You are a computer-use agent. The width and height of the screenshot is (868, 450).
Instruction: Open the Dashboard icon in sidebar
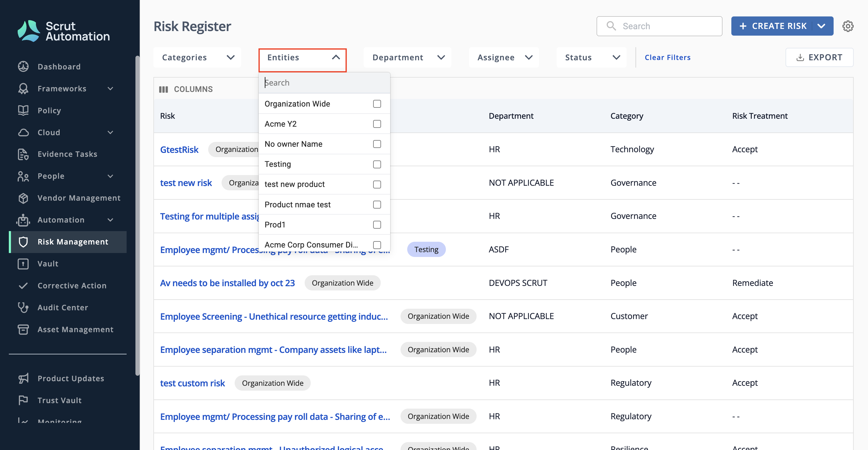pyautogui.click(x=23, y=66)
